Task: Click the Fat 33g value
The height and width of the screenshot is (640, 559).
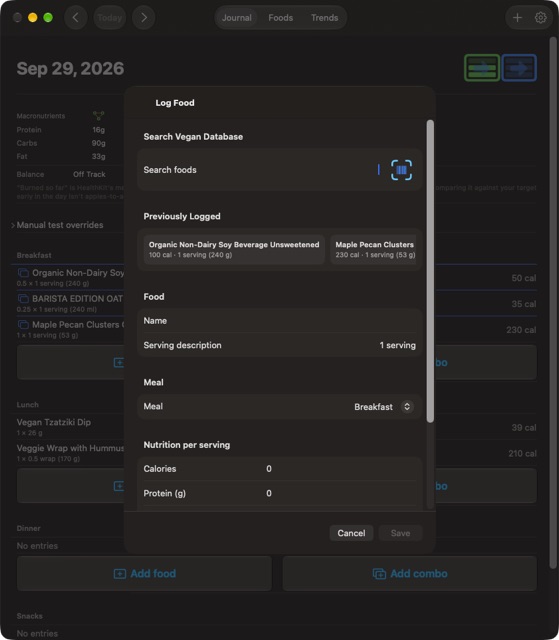Action: point(98,156)
